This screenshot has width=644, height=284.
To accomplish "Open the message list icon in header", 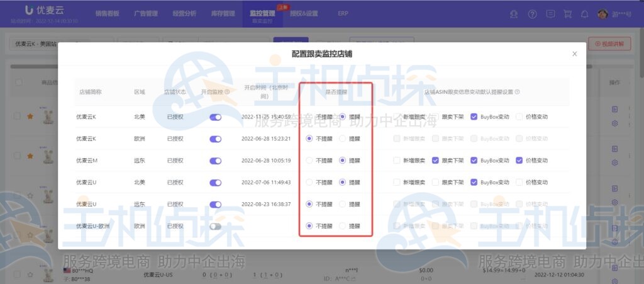I will [x=550, y=14].
